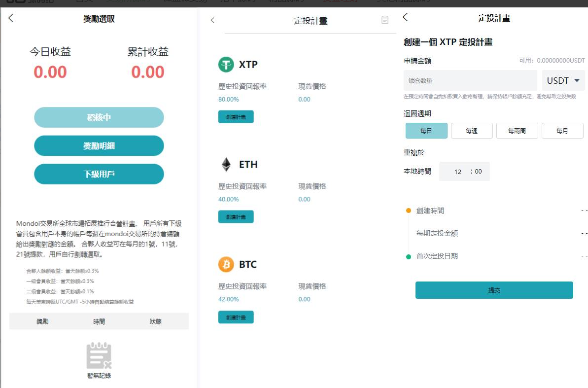Open the USDT currency dropdown
This screenshot has height=388, width=588.
point(563,80)
